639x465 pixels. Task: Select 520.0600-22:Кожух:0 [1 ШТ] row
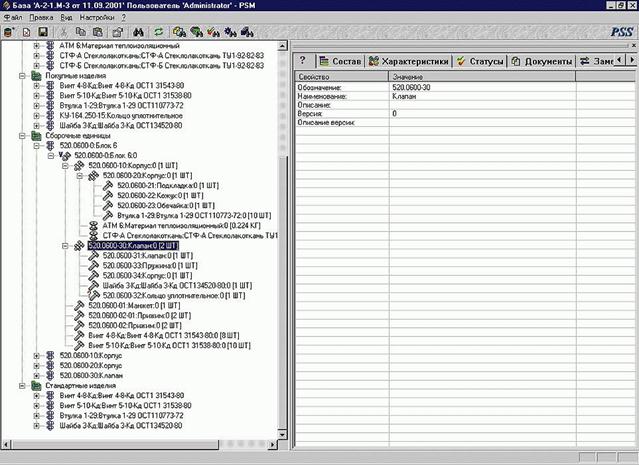tap(160, 196)
